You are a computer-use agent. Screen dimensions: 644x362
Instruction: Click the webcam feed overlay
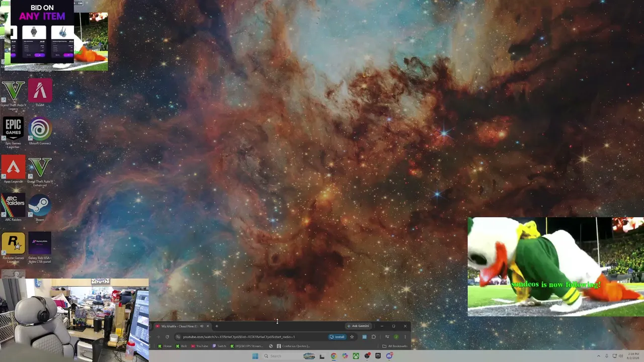point(74,320)
